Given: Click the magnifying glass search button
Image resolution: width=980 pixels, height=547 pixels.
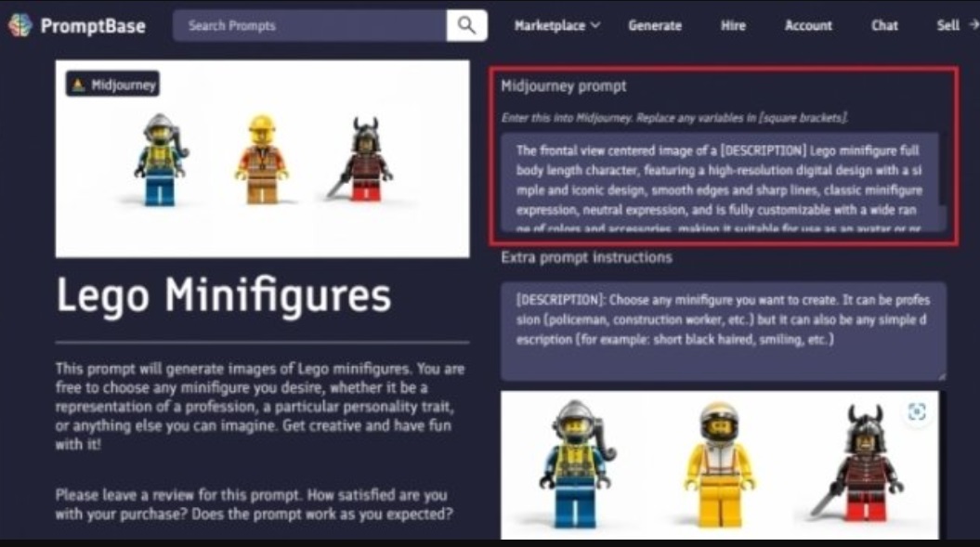Looking at the screenshot, I should point(467,26).
